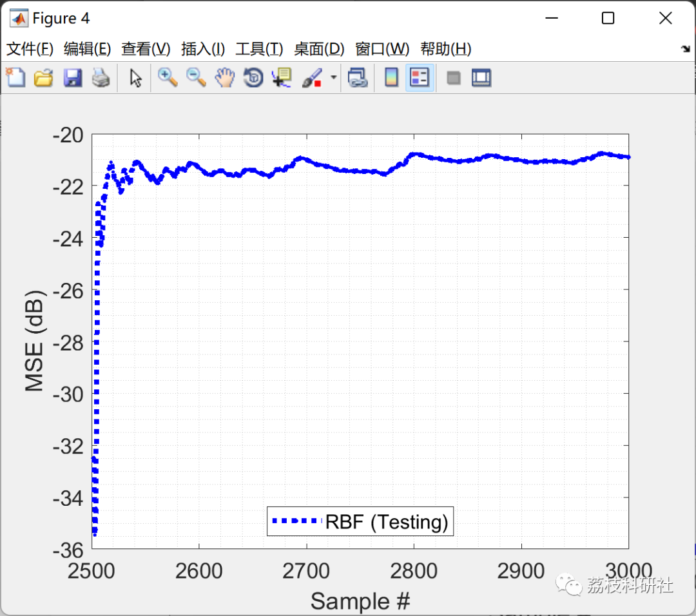Enable the Rotate 3D tool
The width and height of the screenshot is (696, 616).
point(253,78)
